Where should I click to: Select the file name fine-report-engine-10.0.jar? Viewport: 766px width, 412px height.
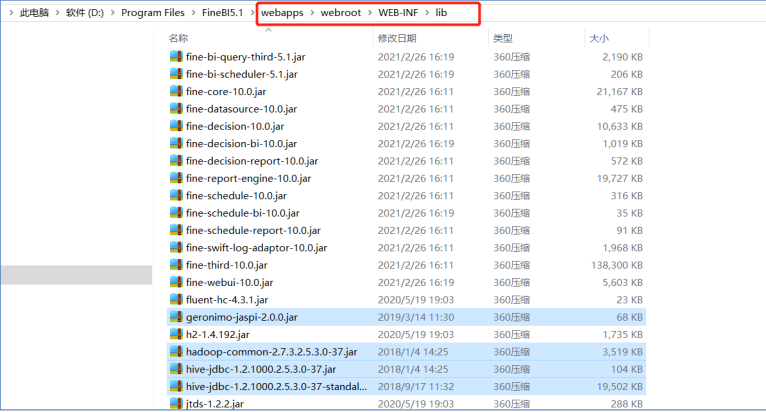point(249,178)
